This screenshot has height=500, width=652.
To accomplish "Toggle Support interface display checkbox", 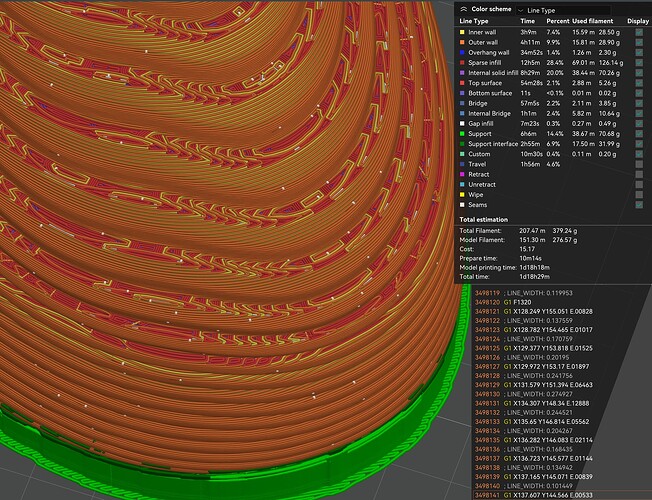I will (639, 144).
